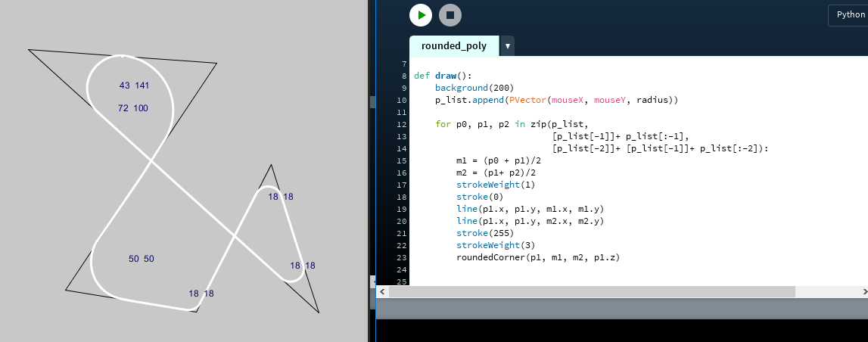Viewport: 868px width, 342px height.
Task: Stop the running sketch
Action: (x=450, y=15)
